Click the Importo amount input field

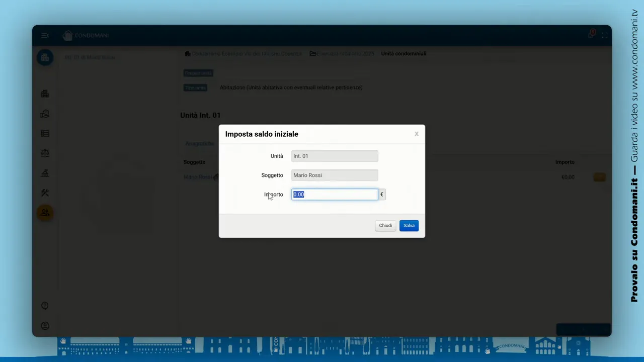pos(335,195)
